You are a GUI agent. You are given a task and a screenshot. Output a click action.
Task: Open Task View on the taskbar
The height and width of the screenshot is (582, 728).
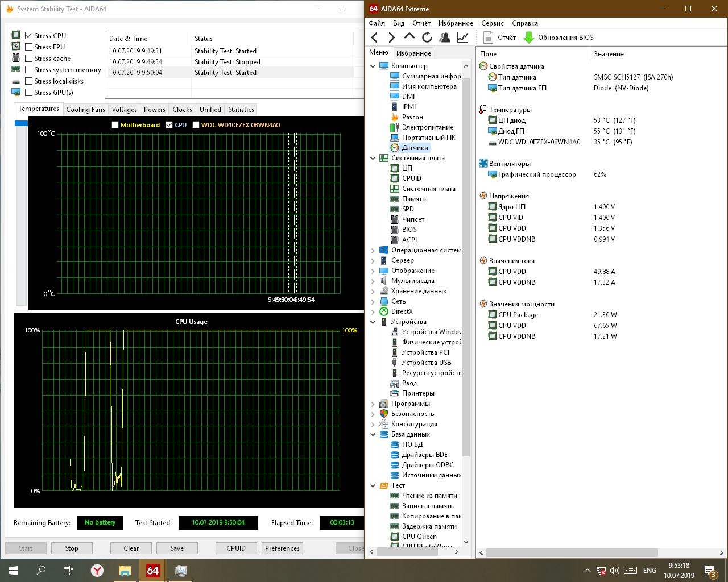tap(68, 571)
